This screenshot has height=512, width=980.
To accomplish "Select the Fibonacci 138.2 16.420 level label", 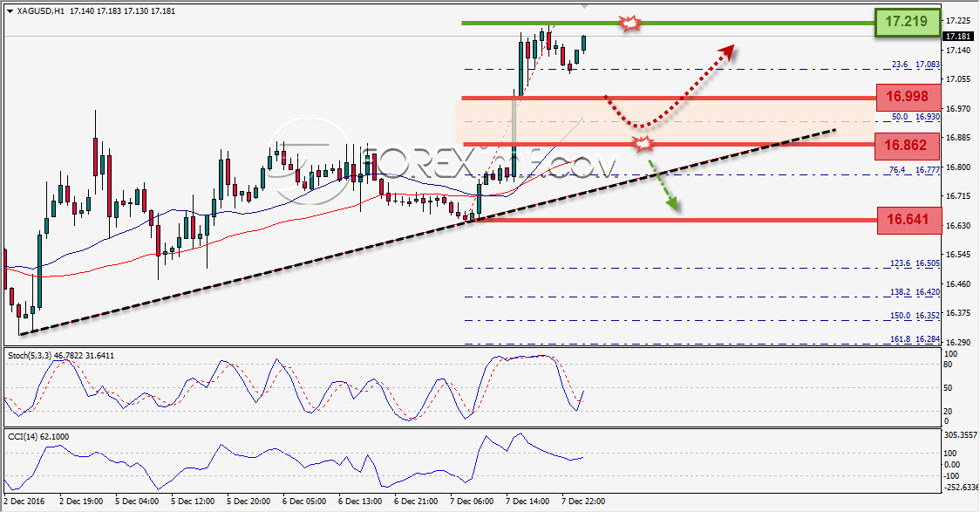I will click(915, 292).
